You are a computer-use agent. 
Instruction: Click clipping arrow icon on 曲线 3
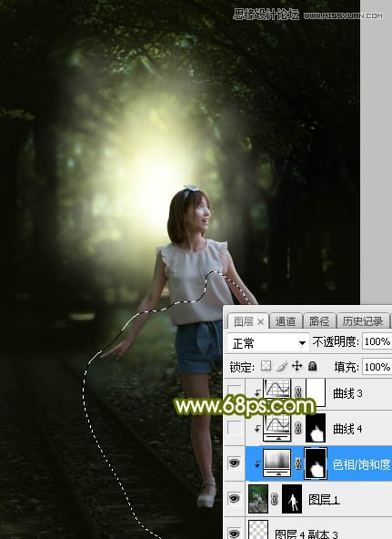click(x=257, y=393)
